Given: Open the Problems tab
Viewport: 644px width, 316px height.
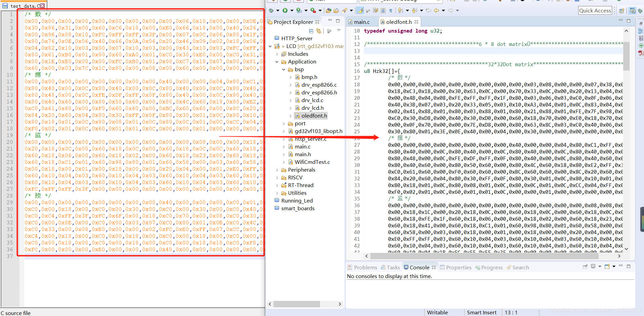Looking at the screenshot, I should (x=362, y=267).
